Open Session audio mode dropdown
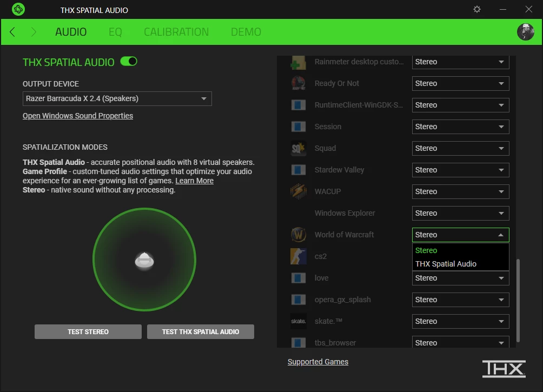 (461, 127)
